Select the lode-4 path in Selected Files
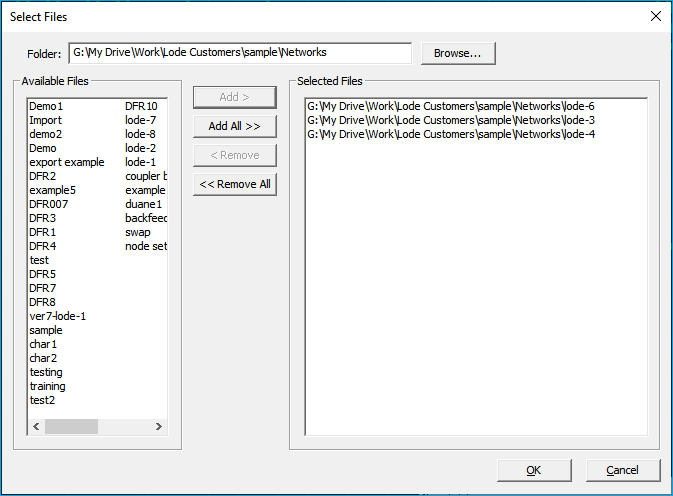The image size is (673, 496). [451, 134]
